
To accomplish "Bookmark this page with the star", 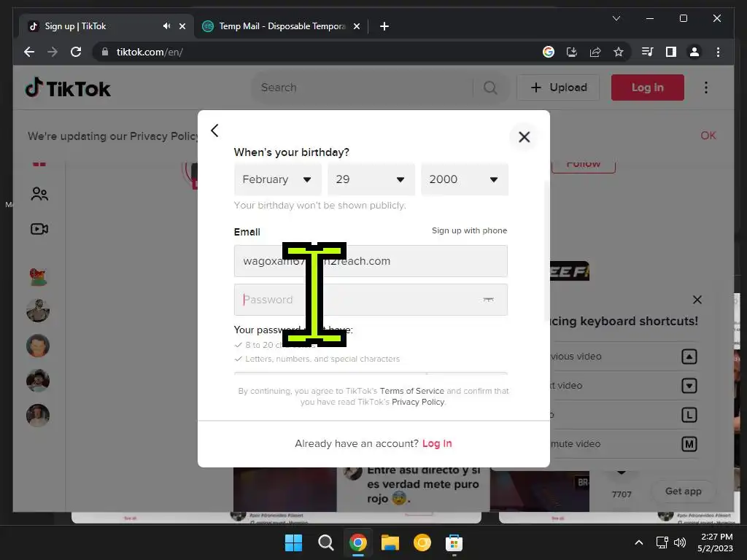I will [619, 52].
